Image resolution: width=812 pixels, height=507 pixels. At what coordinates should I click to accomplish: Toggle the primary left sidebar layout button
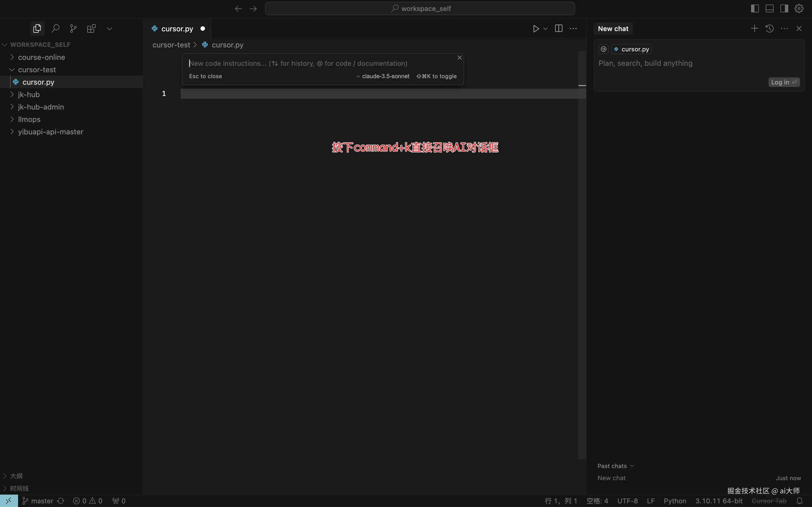click(x=755, y=8)
